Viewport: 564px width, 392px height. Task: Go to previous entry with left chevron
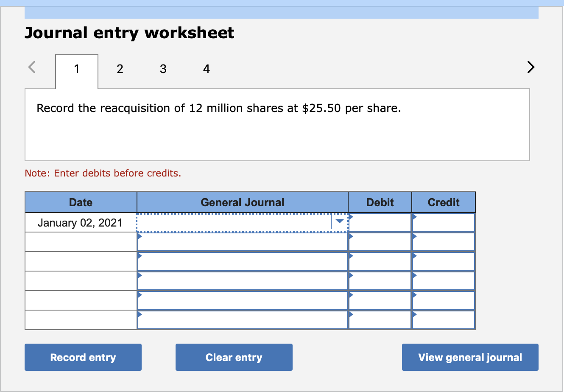pos(32,67)
